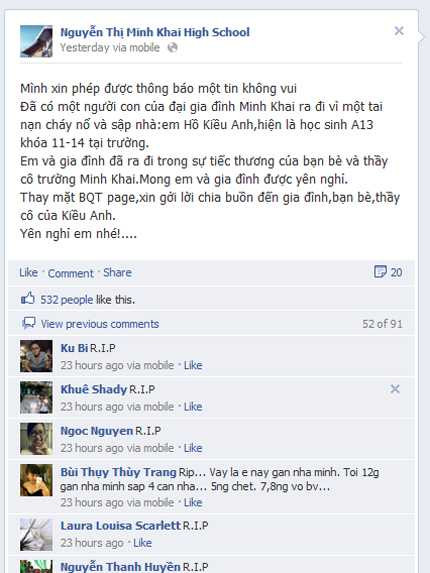Viewport: 430px width, 573px height.
Task: Like the post
Action: (x=28, y=273)
